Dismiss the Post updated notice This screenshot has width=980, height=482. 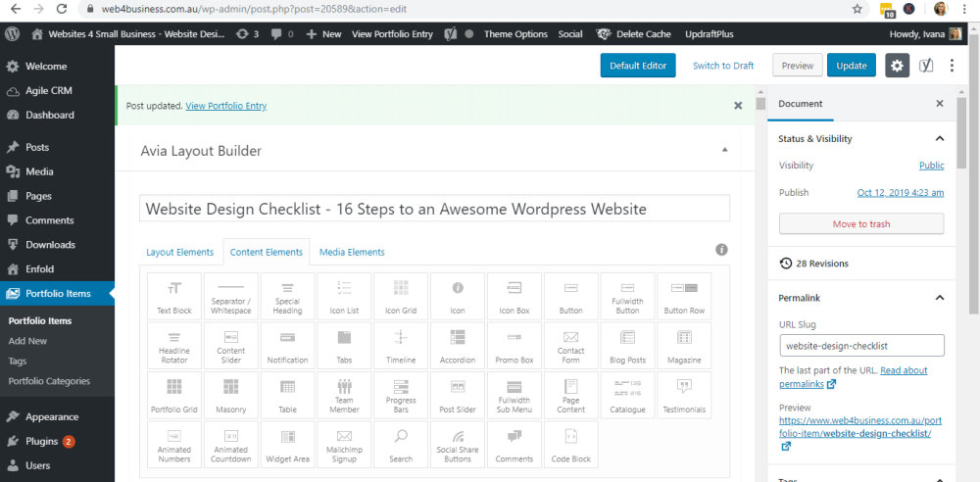click(738, 106)
